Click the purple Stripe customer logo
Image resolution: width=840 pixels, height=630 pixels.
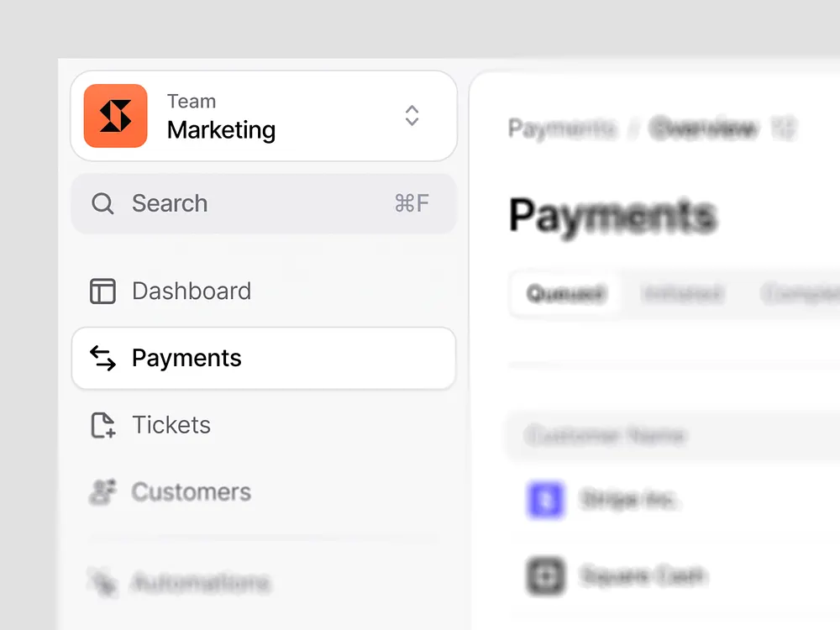545,500
